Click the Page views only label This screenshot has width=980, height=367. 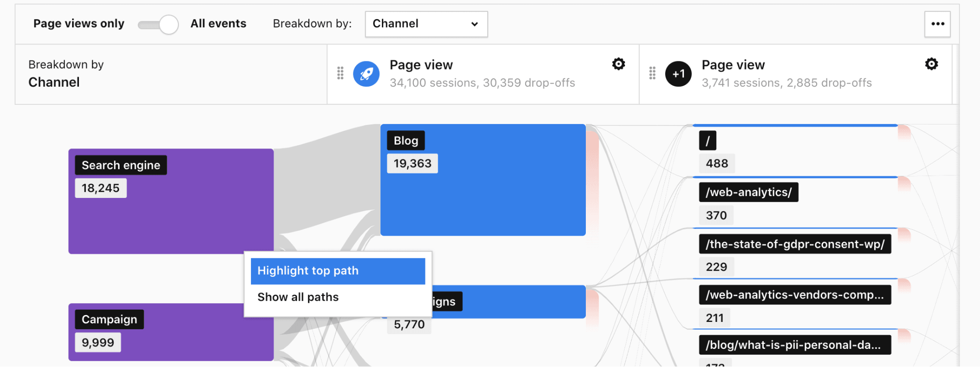point(79,24)
